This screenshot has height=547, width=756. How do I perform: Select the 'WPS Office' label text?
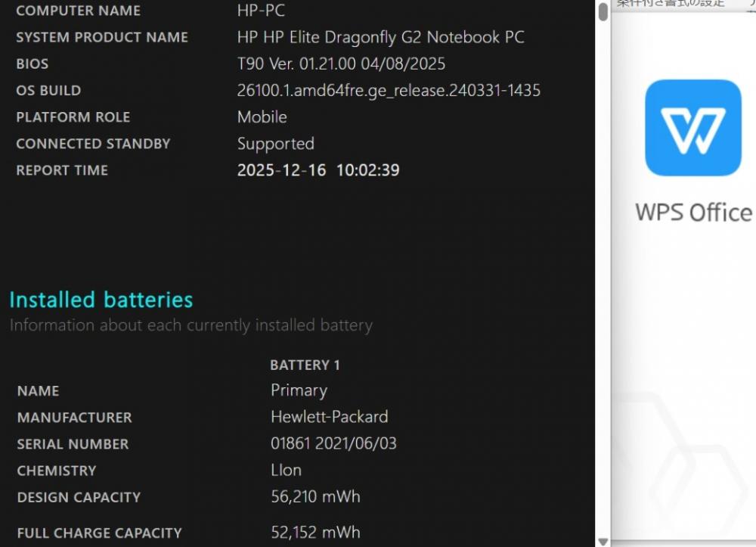tap(693, 213)
